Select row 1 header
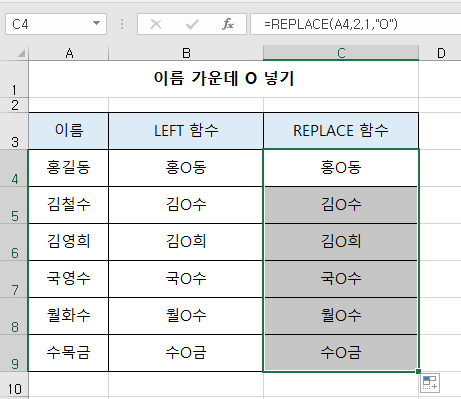Screen dimensions: 461x399 click(x=14, y=79)
